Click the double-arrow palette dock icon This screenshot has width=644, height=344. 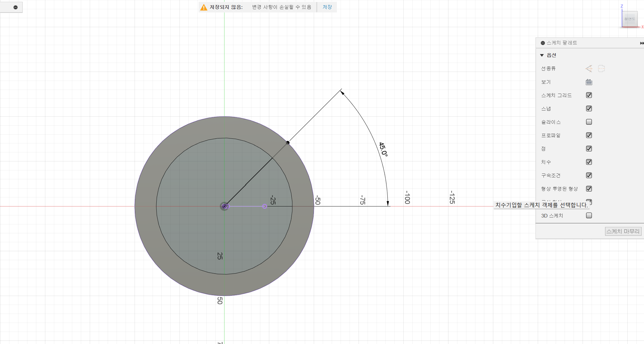642,43
